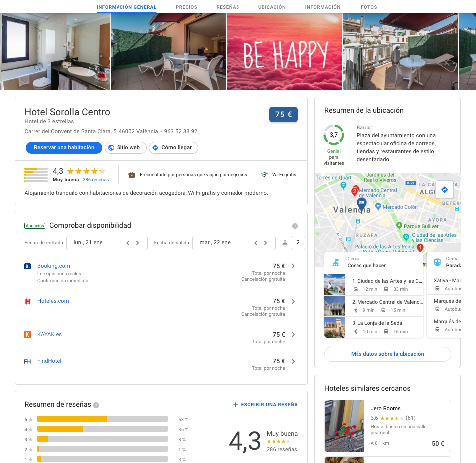The image size is (476, 463).
Task: Switch to the Precios tab
Action: click(x=186, y=7)
